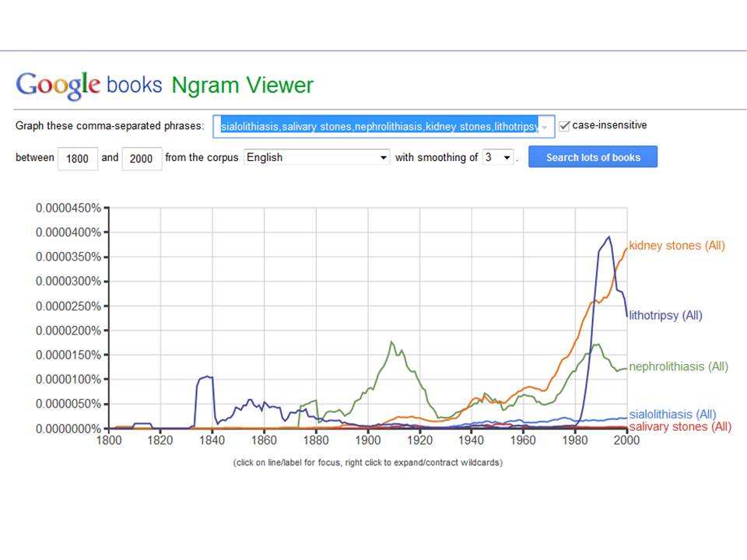Click the salivary stones (All) label
This screenshot has height=560, width=747.
tap(680, 427)
